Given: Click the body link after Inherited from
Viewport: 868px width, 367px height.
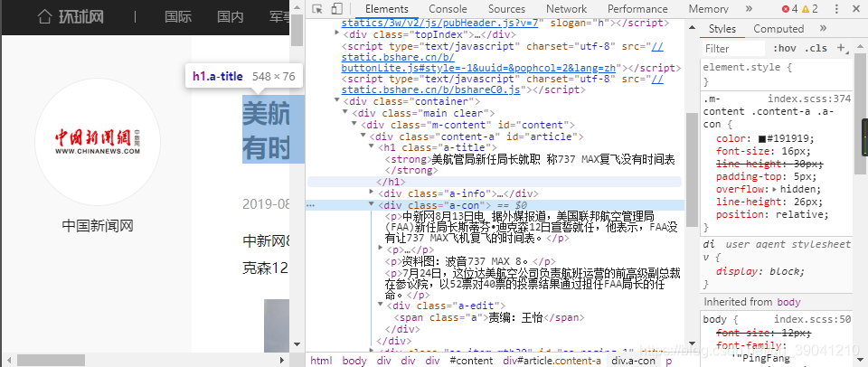Looking at the screenshot, I should click(x=788, y=302).
